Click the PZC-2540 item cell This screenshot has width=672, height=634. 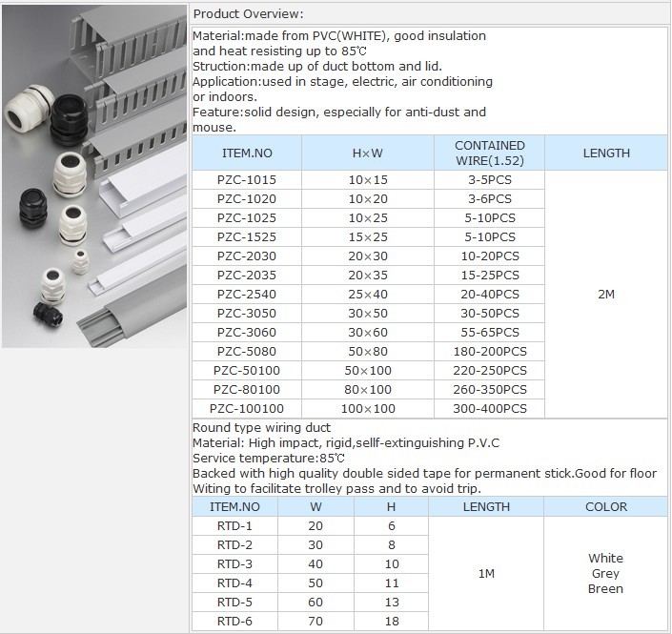point(247,295)
